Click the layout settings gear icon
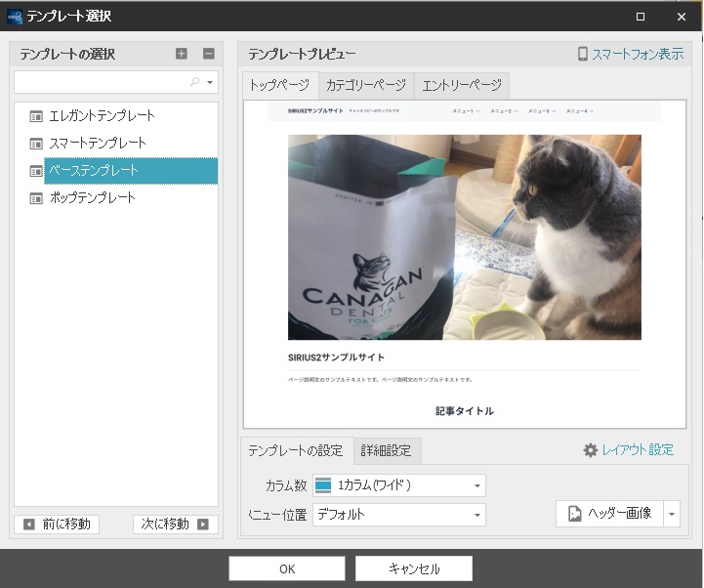 tap(591, 450)
